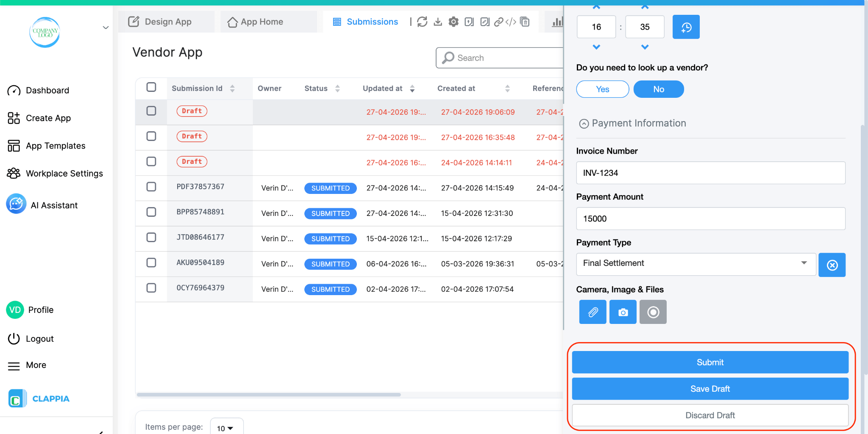Click the search magnifier icon
This screenshot has height=434, width=868.
point(448,58)
